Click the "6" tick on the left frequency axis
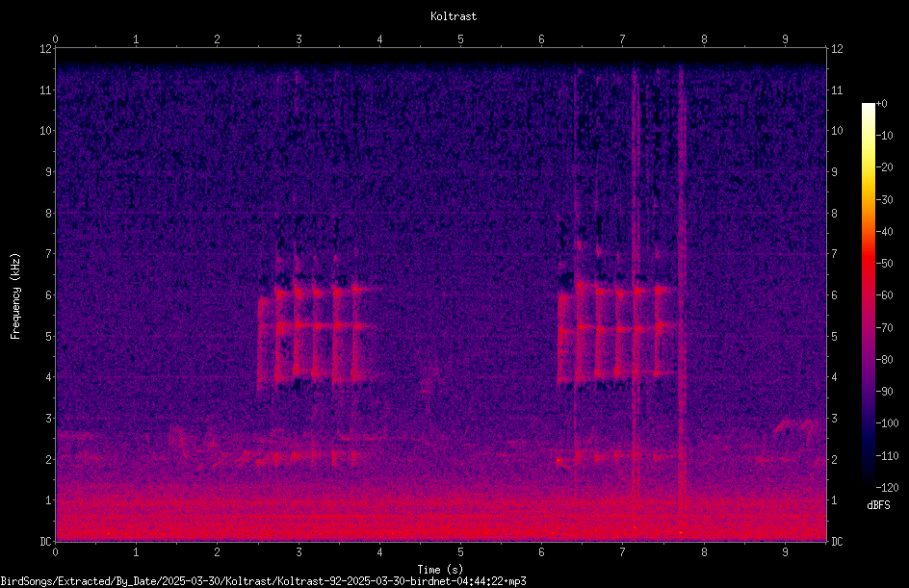The width and height of the screenshot is (909, 588). click(x=49, y=295)
